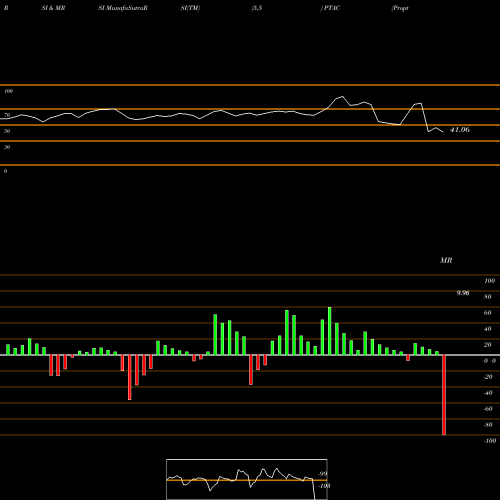Open the small overview chart thumbnail

click(x=247, y=479)
